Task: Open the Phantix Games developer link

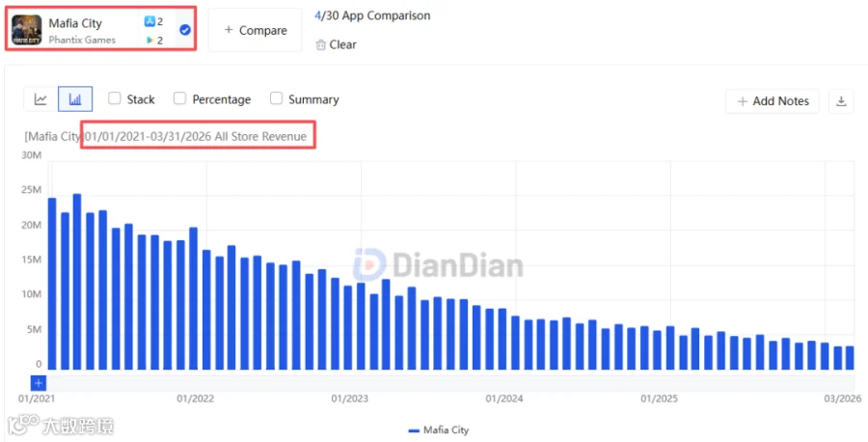Action: tap(82, 40)
